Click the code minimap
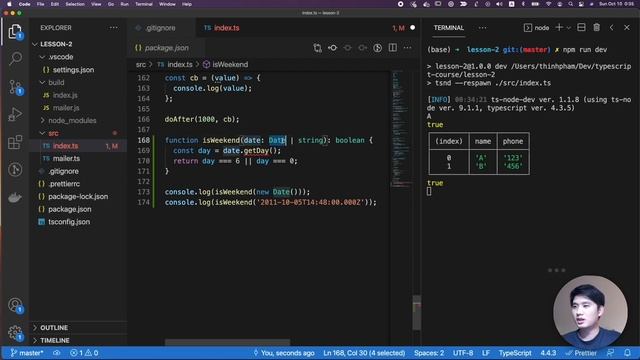 pyautogui.click(x=401, y=129)
